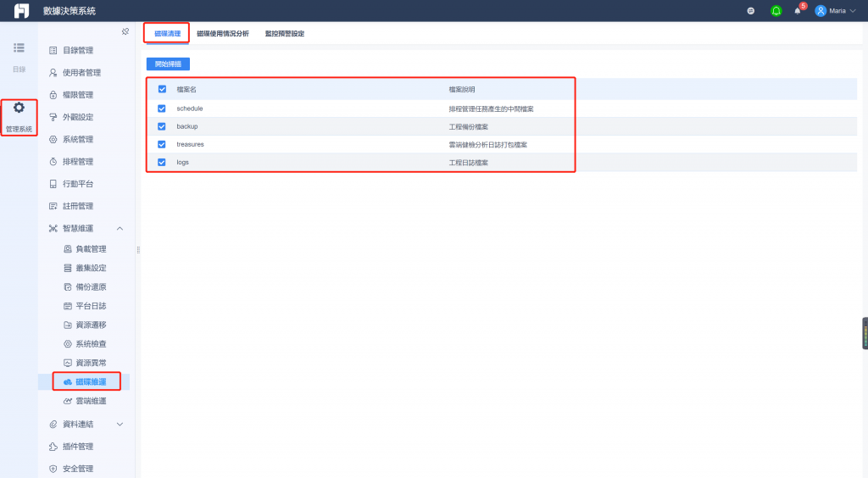
Task: Select the backup file name text
Action: [187, 126]
